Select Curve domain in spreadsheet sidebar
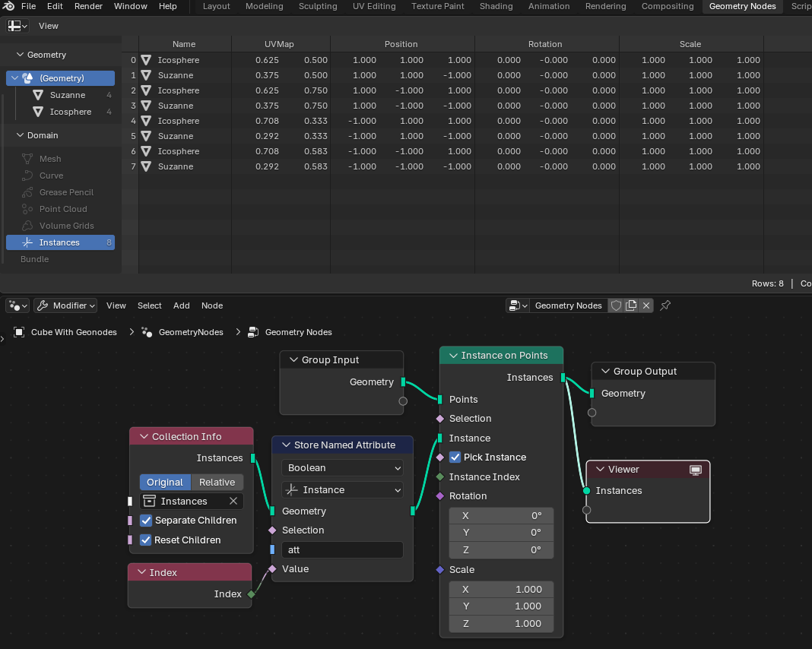This screenshot has width=812, height=649. click(51, 176)
